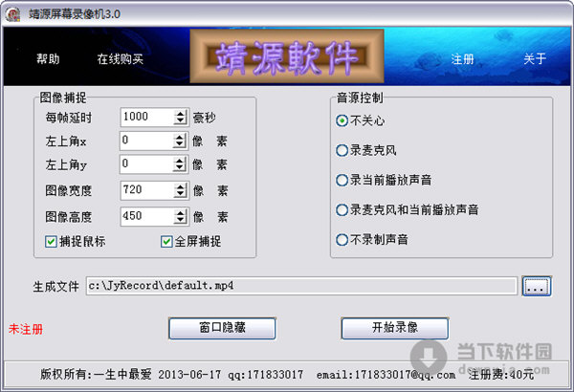Click the red 未注册 unregistered label
Viewport: 574px width, 392px height.
tap(26, 329)
